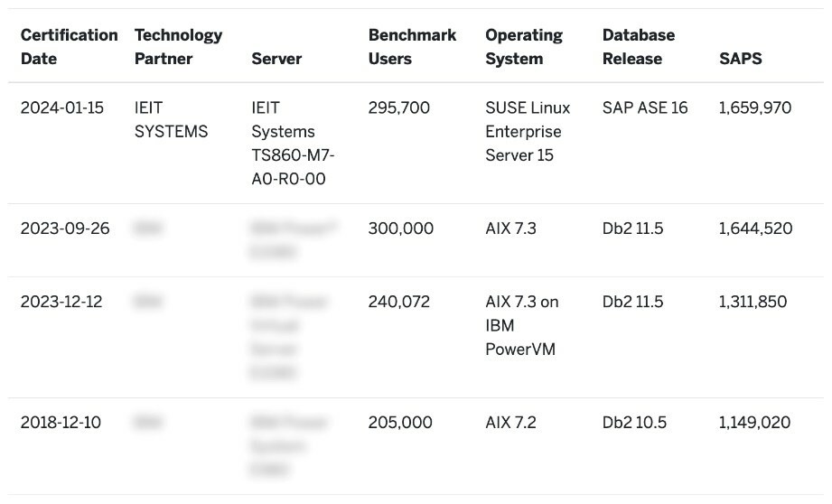
Task: Sort by the Technology Partner column header
Action: coord(178,47)
